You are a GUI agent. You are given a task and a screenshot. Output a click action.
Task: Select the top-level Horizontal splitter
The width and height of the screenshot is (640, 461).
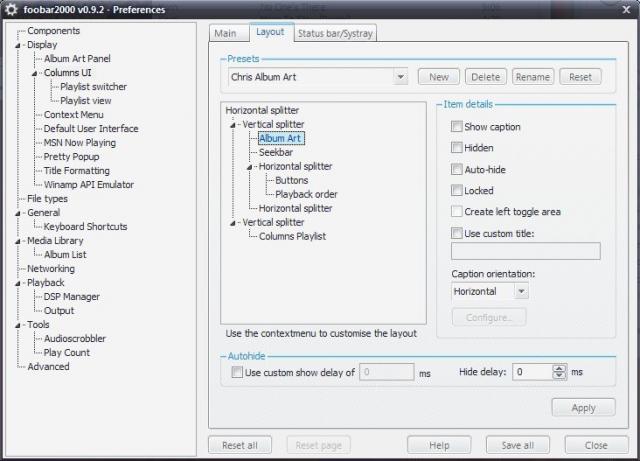262,110
